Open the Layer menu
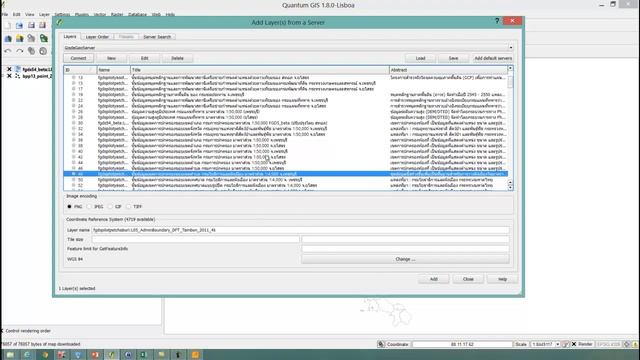 tap(44, 14)
